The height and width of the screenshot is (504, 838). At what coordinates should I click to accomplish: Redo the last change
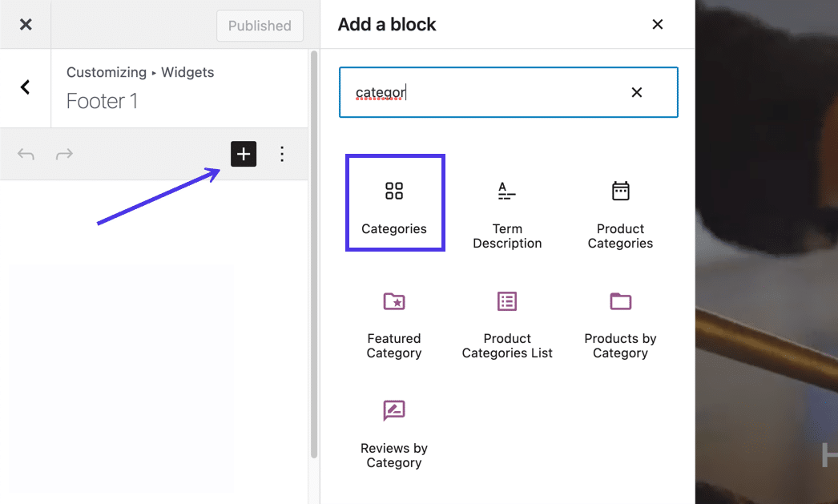tap(64, 154)
